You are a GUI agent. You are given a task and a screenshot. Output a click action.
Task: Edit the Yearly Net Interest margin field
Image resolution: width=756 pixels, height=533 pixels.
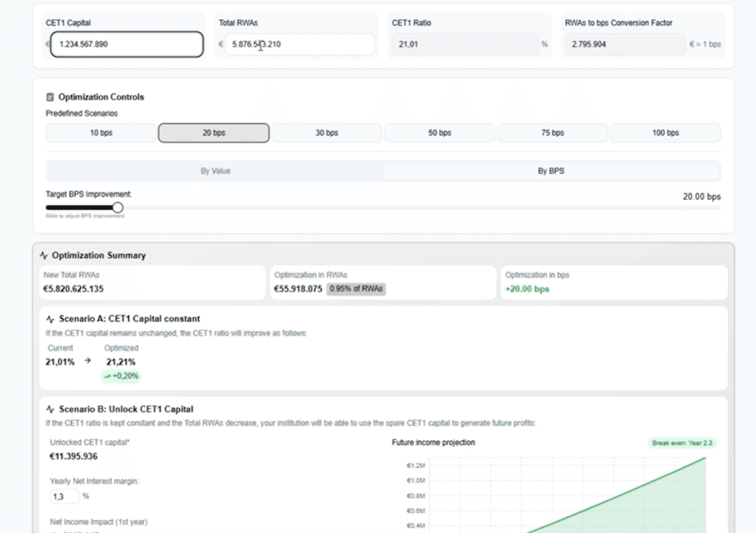64,497
